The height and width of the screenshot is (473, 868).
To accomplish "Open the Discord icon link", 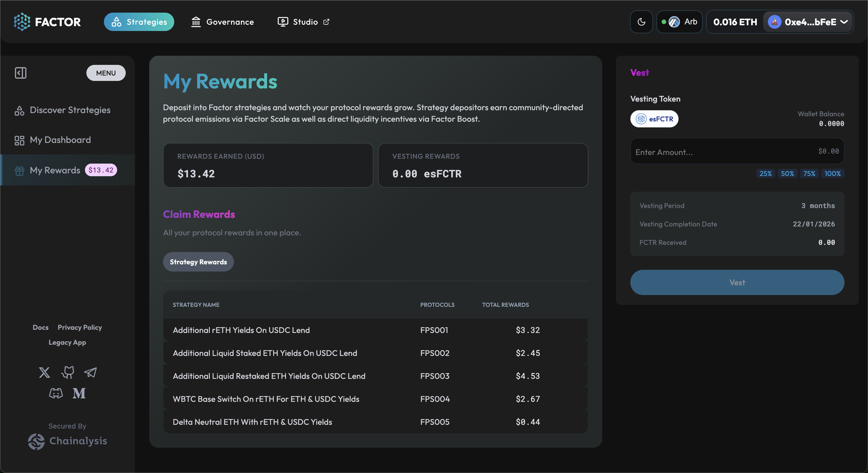I will (56, 393).
